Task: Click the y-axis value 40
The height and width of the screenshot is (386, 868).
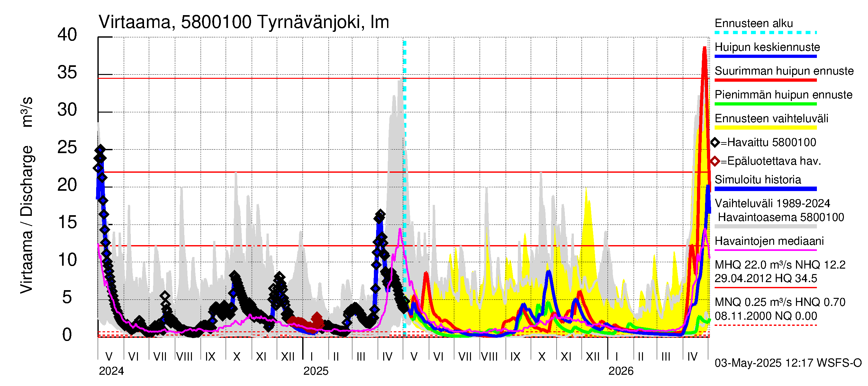Action: [x=67, y=35]
